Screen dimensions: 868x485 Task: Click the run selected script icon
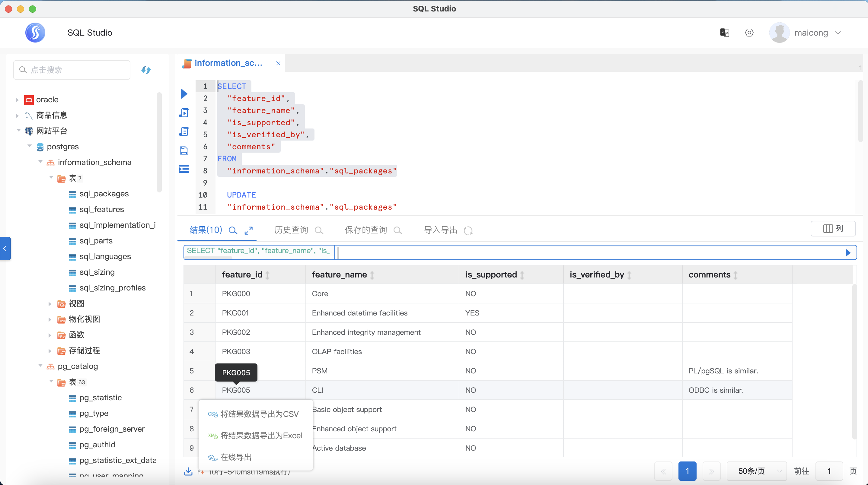point(184,113)
